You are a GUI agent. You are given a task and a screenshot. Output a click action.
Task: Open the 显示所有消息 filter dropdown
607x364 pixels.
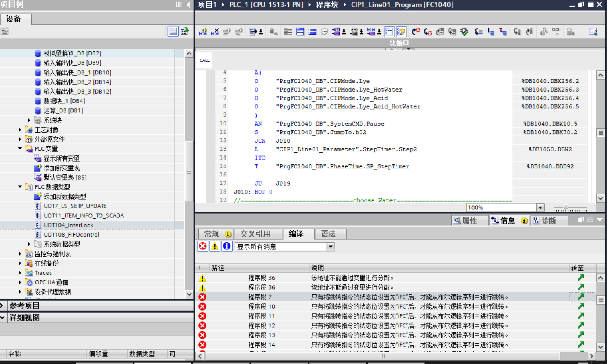tap(331, 247)
